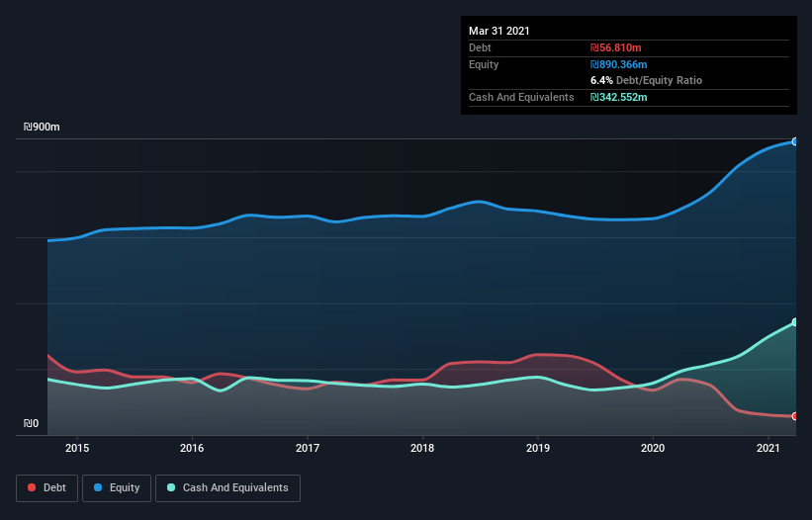The image size is (812, 520).
Task: Click the 2021 x-axis label
Action: point(768,448)
